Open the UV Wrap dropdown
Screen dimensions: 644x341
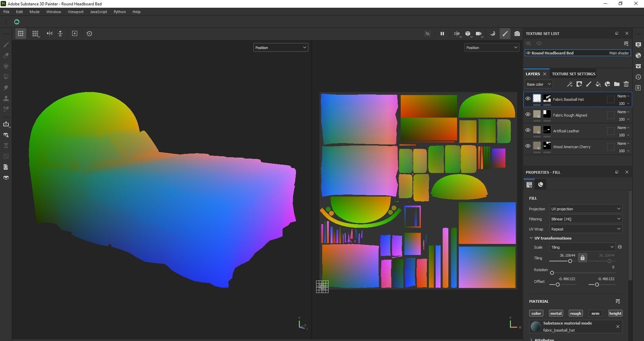586,229
